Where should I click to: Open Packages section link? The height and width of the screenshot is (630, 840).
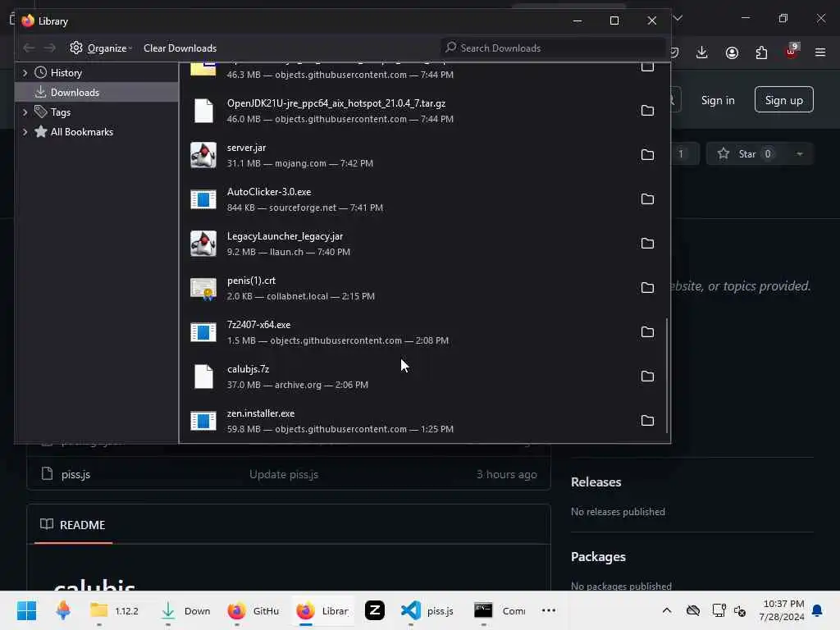point(598,557)
